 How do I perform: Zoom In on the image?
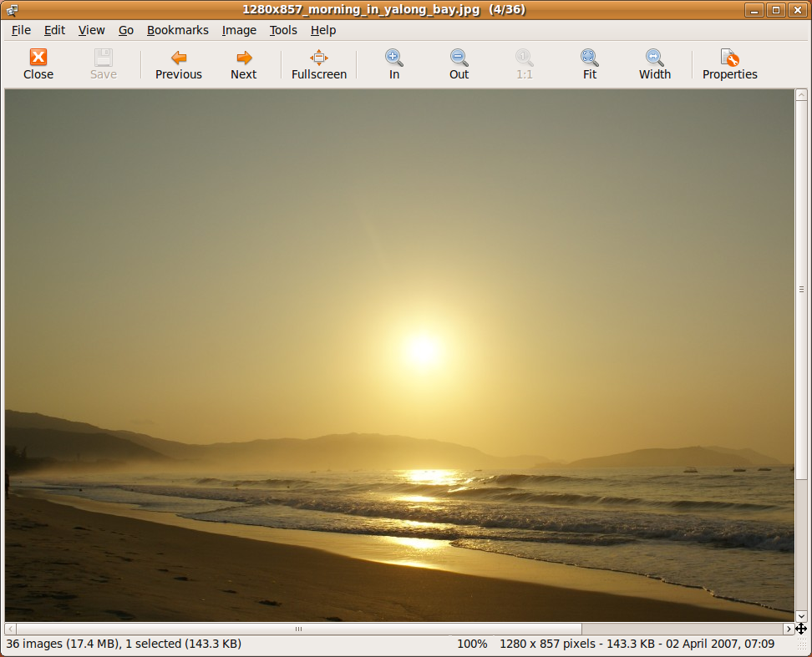pos(394,64)
